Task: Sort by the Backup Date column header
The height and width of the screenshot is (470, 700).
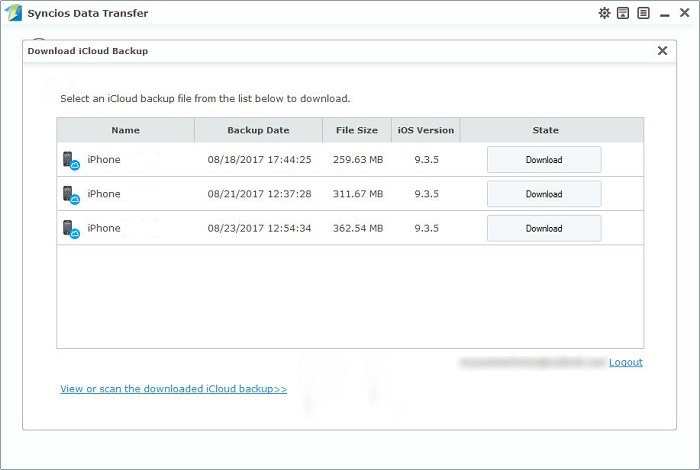Action: pos(258,130)
